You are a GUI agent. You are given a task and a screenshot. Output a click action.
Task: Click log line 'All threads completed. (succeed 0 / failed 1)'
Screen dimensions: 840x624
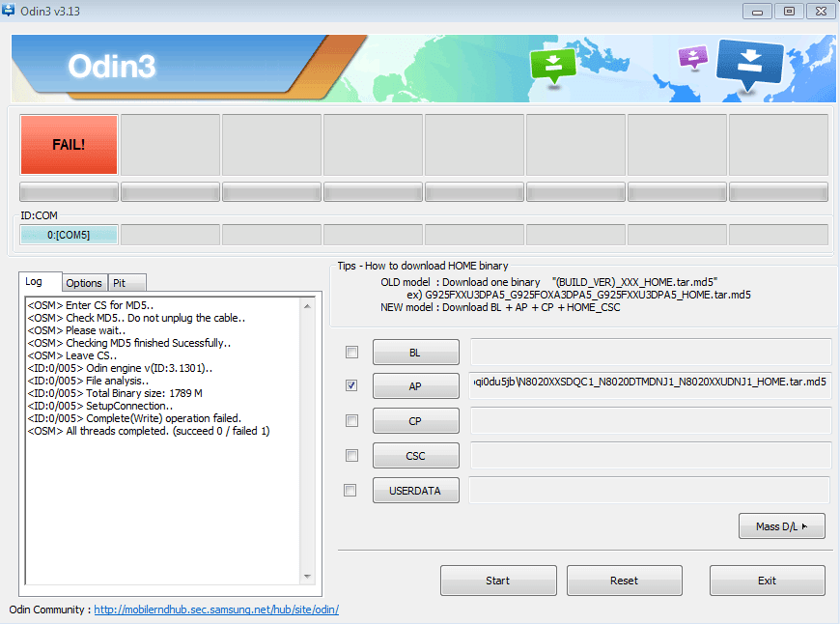(149, 431)
